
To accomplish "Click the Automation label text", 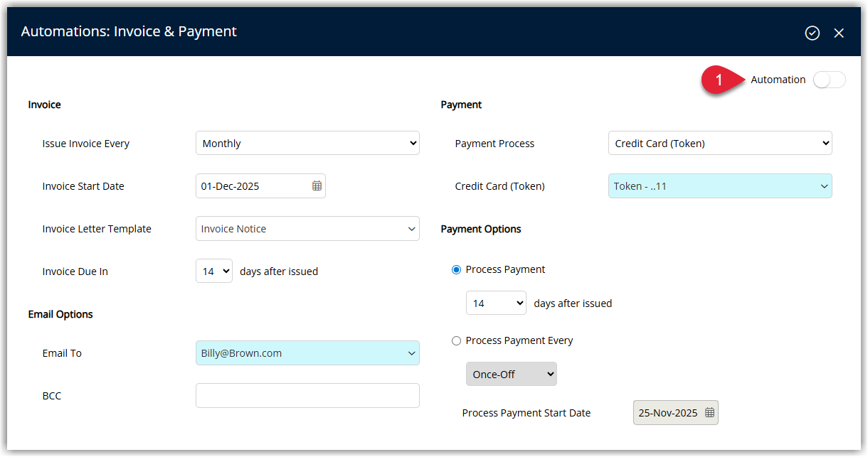I will [778, 80].
